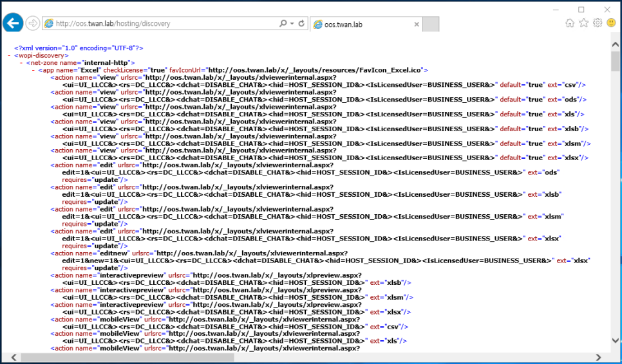Click the Internet Explorer page icon in address bar
This screenshot has height=364, width=622.
point(49,23)
